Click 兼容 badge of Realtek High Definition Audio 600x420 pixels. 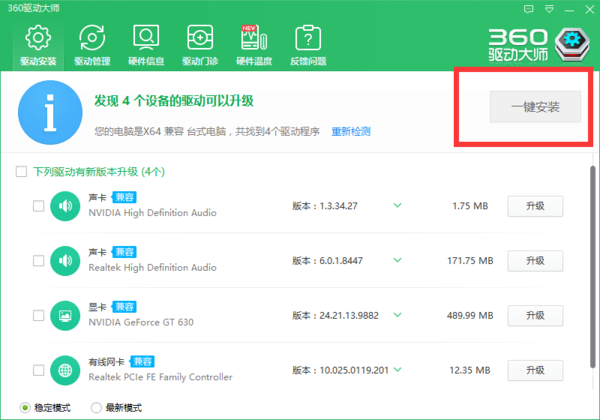tap(124, 252)
